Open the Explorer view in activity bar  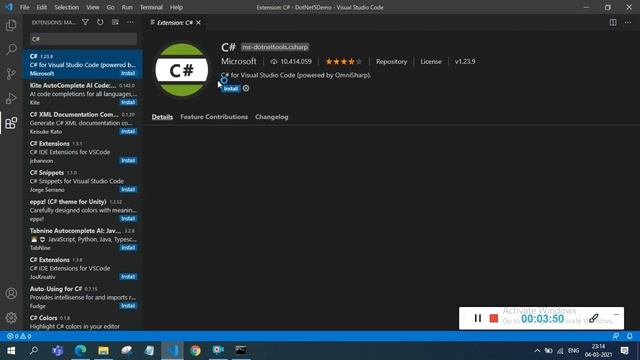pos(11,25)
